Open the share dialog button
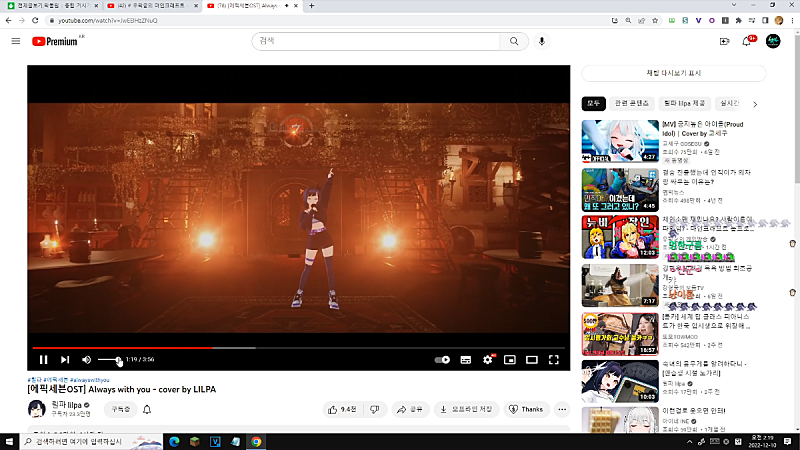 410,409
